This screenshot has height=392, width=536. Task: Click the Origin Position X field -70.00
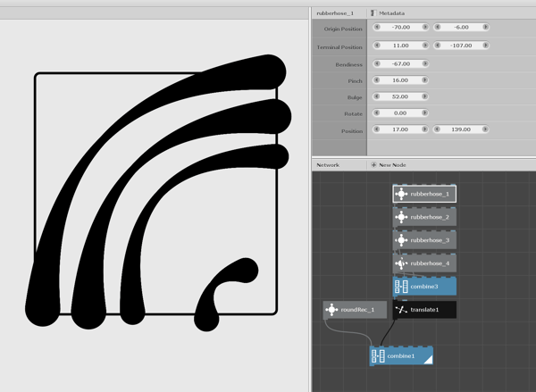coord(401,27)
